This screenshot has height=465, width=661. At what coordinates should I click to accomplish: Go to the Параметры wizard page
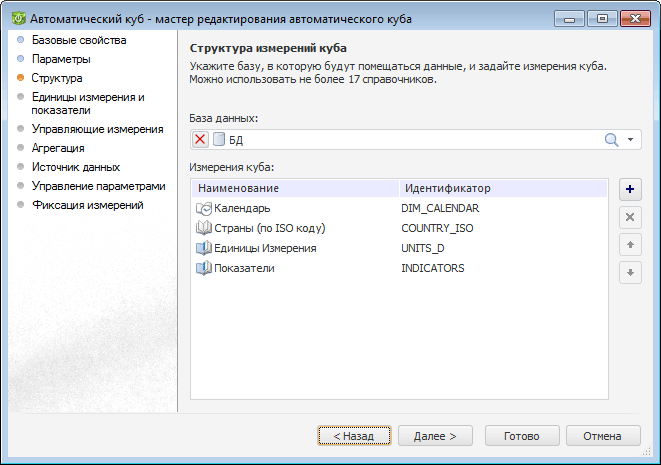point(61,59)
